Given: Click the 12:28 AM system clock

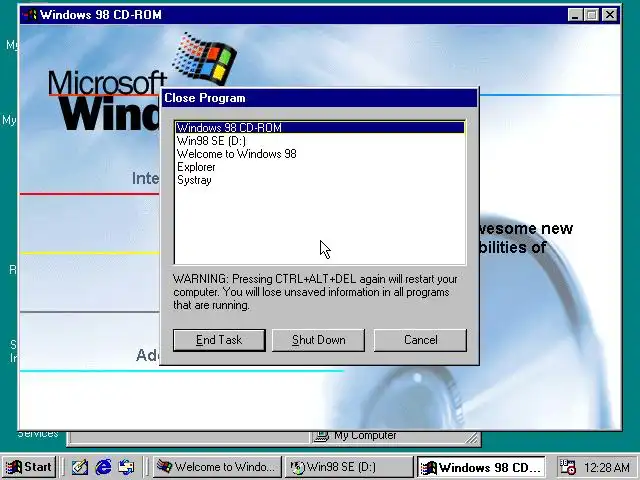Looking at the screenshot, I should pyautogui.click(x=607, y=467).
